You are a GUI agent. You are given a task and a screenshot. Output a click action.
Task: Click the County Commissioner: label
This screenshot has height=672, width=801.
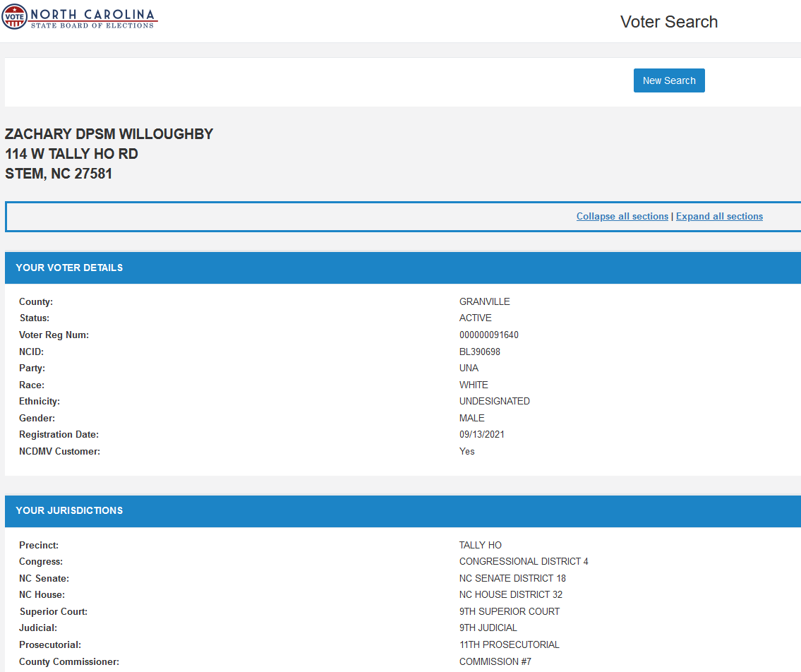coord(69,662)
